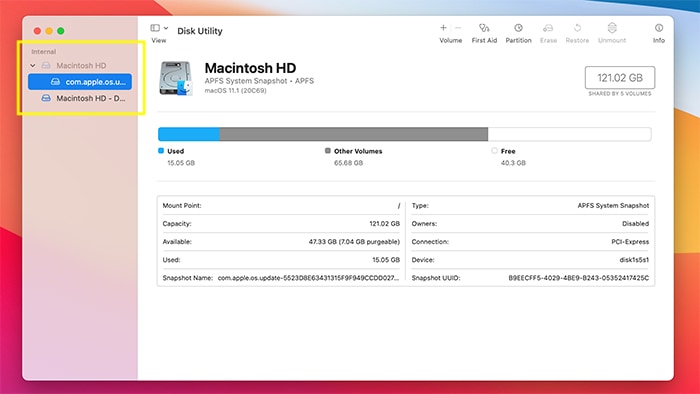Click the 40.3 GB free value

point(513,163)
